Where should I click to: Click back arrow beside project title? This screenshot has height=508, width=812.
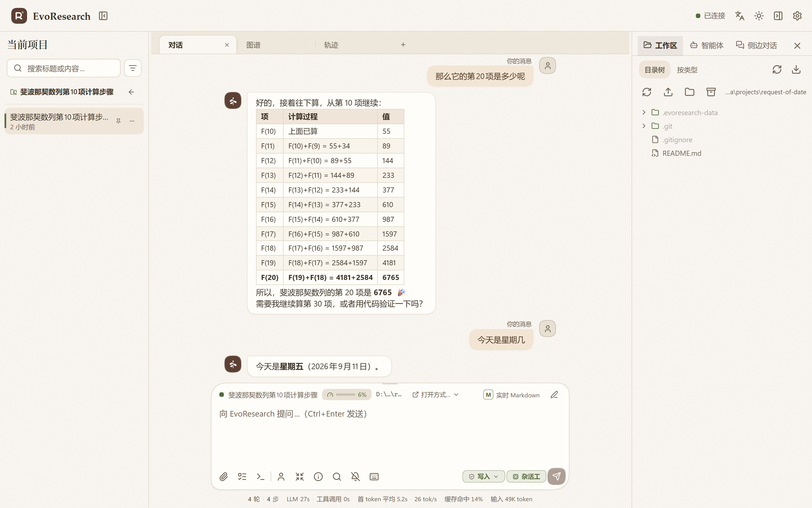[131, 92]
